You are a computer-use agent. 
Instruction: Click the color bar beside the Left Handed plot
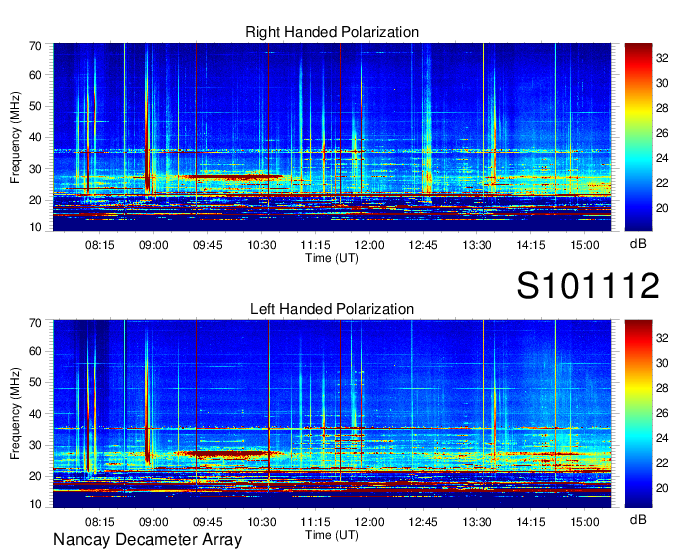[x=638, y=414]
